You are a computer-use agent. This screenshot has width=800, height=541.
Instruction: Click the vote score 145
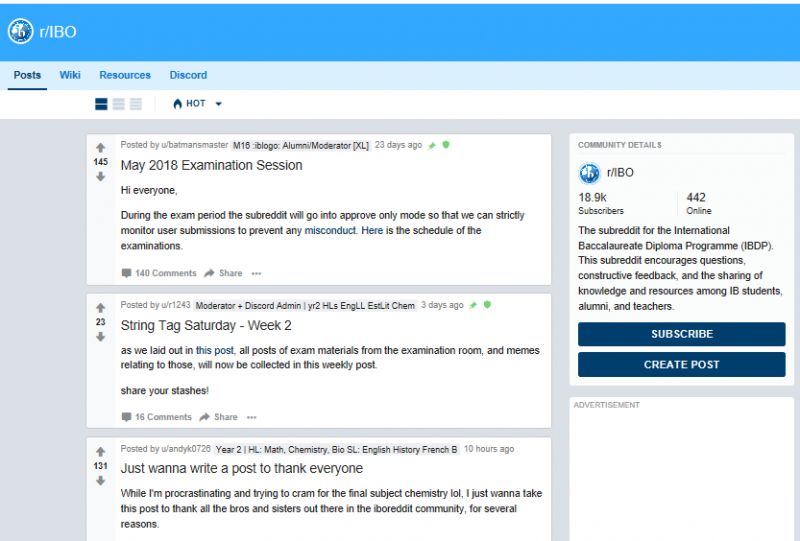101,162
